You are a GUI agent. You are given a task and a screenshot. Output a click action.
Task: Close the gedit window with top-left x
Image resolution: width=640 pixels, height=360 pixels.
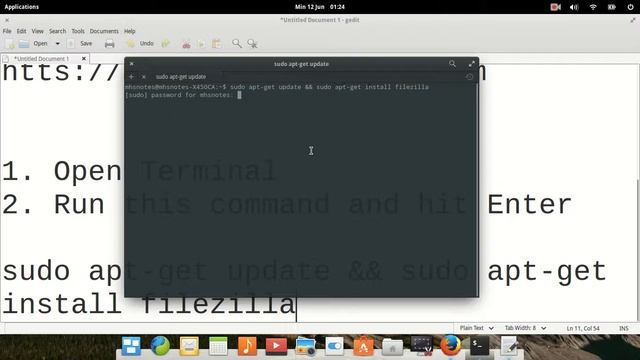[x=7, y=20]
